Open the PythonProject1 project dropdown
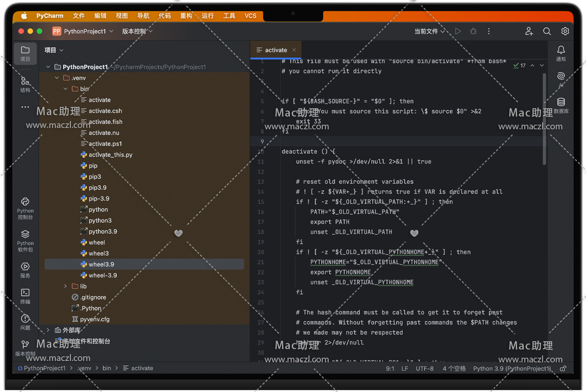The height and width of the screenshot is (392, 586). pos(85,32)
